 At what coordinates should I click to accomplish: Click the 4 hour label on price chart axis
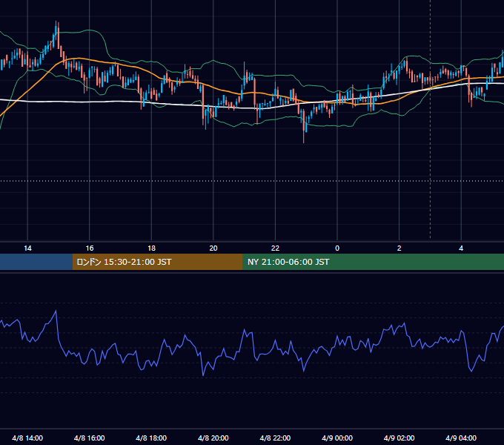click(x=461, y=248)
